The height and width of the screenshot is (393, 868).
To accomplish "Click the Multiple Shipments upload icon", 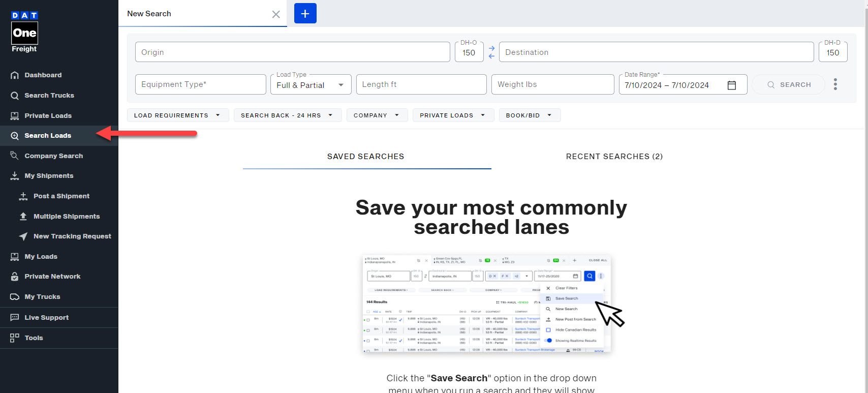I will pyautogui.click(x=23, y=216).
